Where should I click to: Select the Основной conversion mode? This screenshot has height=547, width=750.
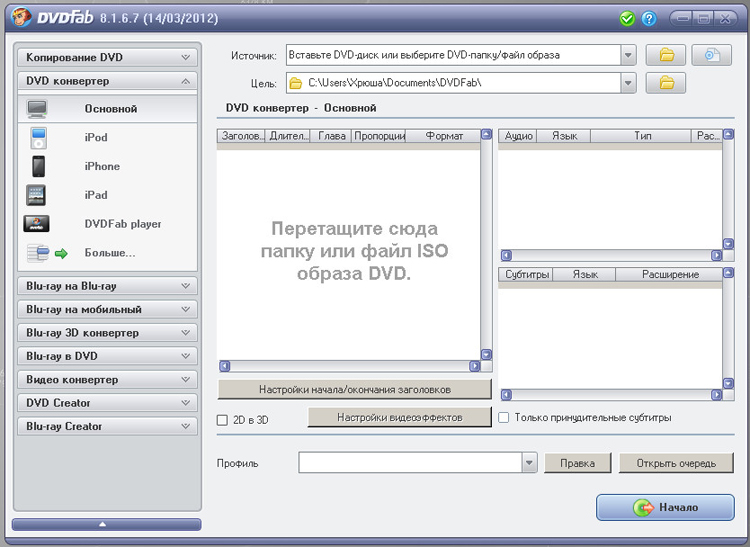click(x=107, y=109)
